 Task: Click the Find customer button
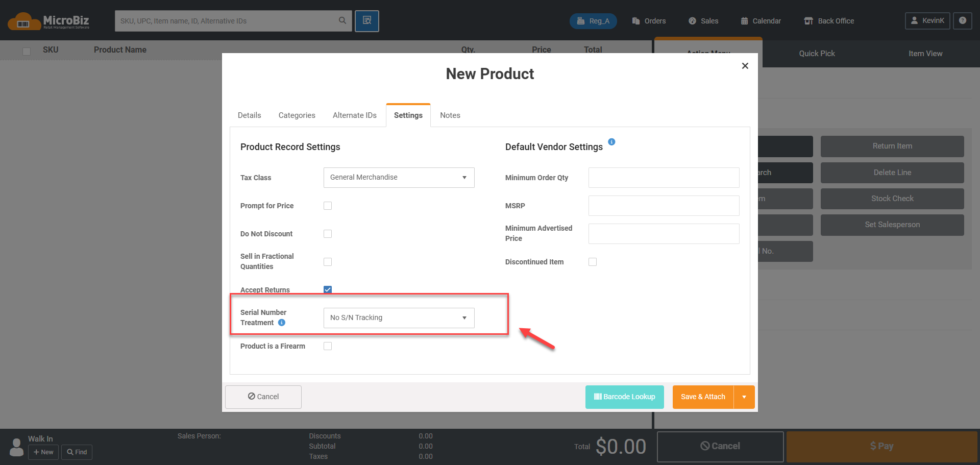click(77, 452)
